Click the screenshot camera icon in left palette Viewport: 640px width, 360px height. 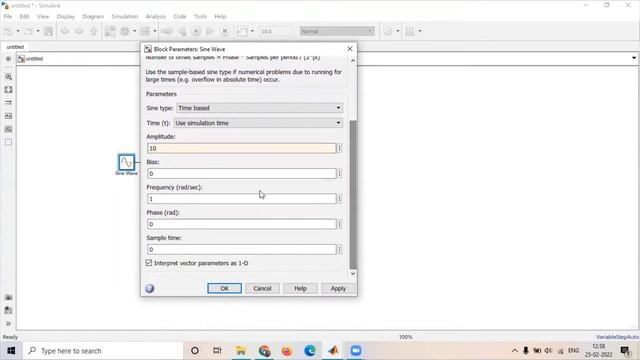point(9,297)
